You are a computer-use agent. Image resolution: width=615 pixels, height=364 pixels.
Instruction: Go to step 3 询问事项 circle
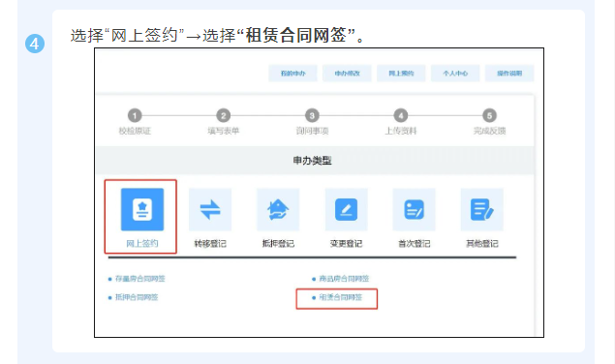coord(312,116)
